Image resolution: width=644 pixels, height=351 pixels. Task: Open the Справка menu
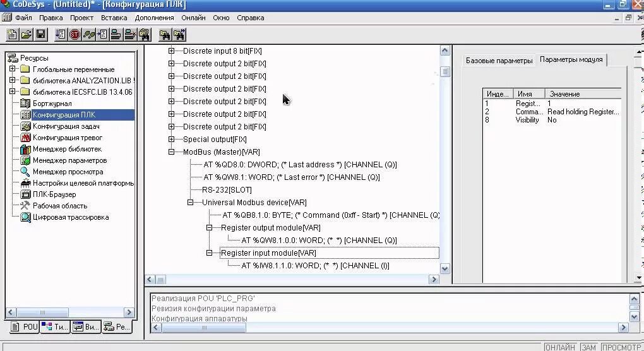[x=251, y=18]
